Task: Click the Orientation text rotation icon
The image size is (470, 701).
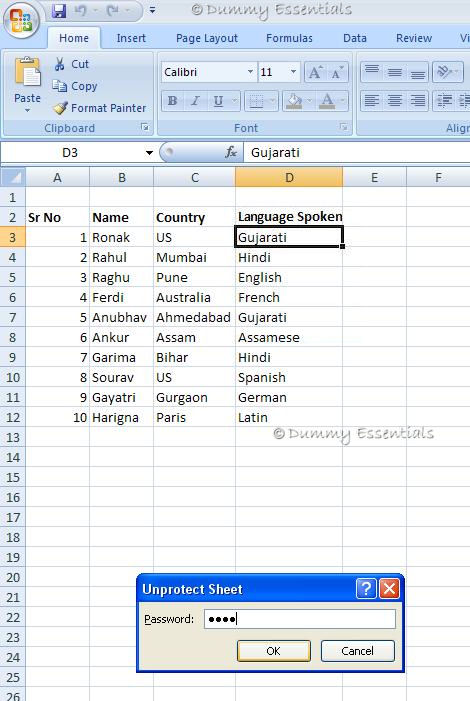Action: 448,72
